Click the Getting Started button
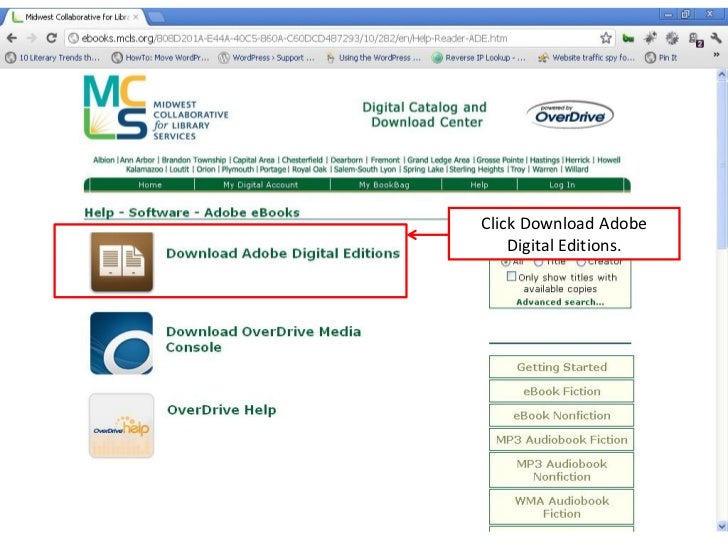 [561, 367]
